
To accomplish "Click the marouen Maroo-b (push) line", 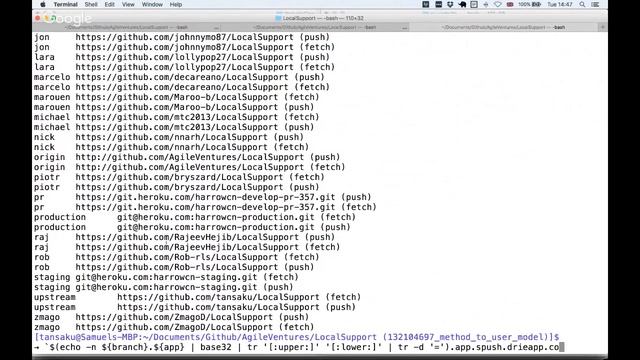I will tap(174, 107).
